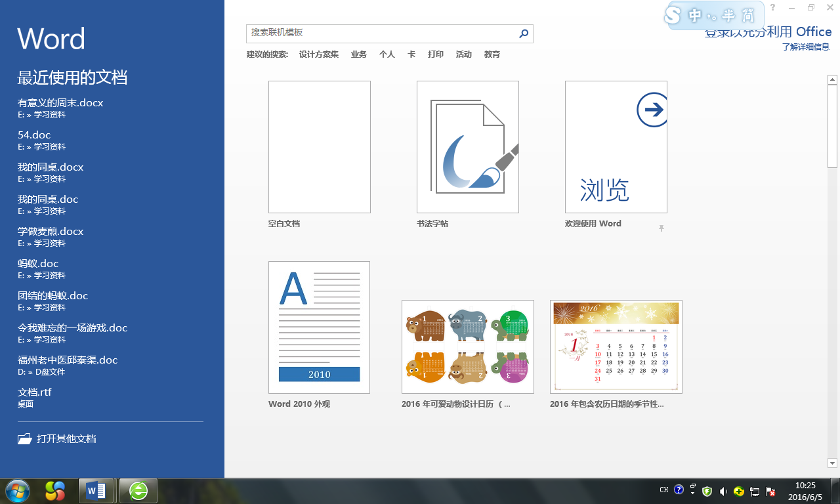This screenshot has height=504, width=840.
Task: Click suggested search 卡
Action: point(411,54)
